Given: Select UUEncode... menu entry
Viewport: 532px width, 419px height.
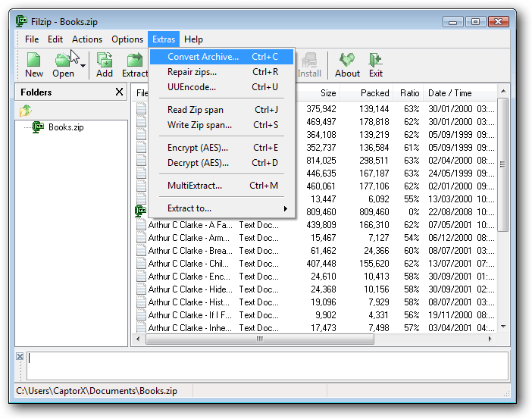Looking at the screenshot, I should pyautogui.click(x=221, y=87).
